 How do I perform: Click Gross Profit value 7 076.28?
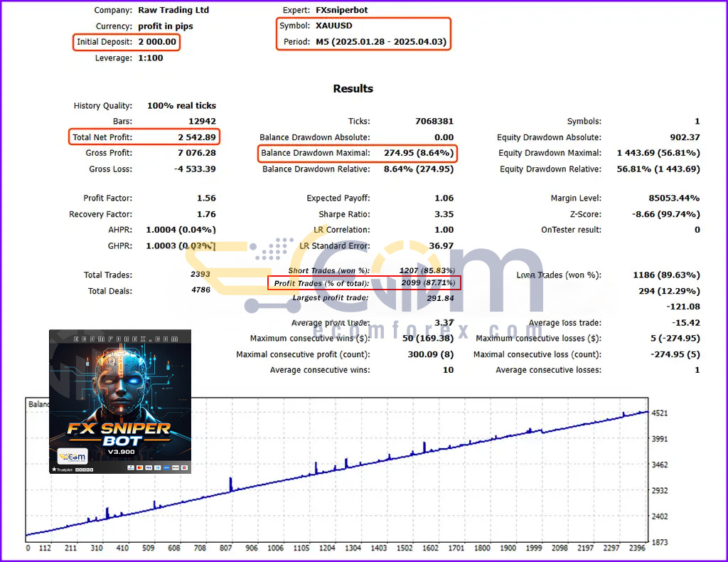(x=197, y=153)
